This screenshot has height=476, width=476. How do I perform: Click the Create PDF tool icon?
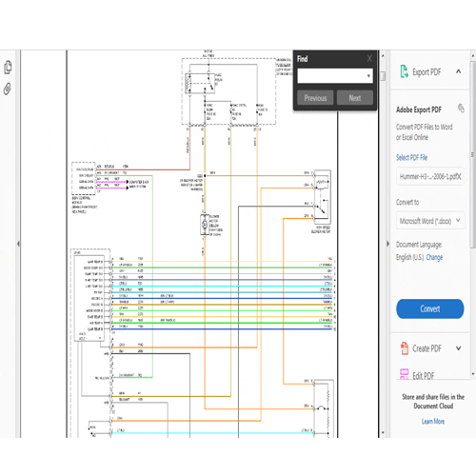(x=405, y=348)
